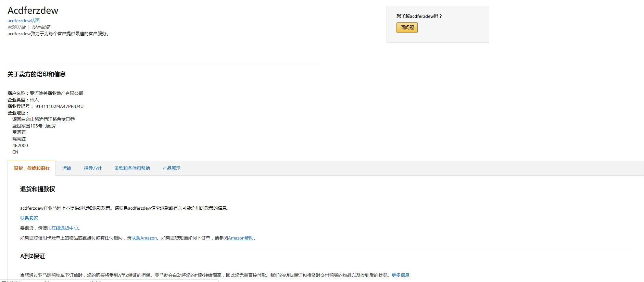644x282 pixels.
Task: Click the 关于卖方的烙印和信息 heading
Action: coord(37,74)
